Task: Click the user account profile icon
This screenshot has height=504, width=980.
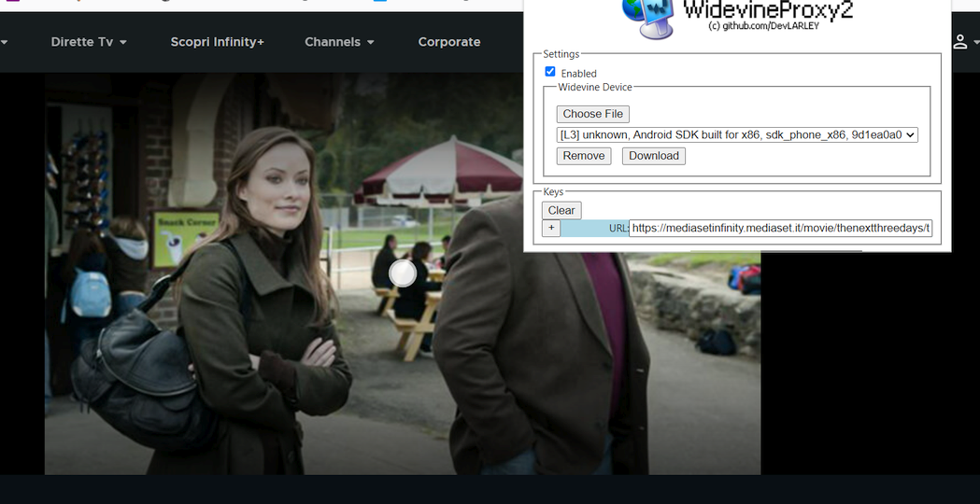Action: pyautogui.click(x=959, y=42)
